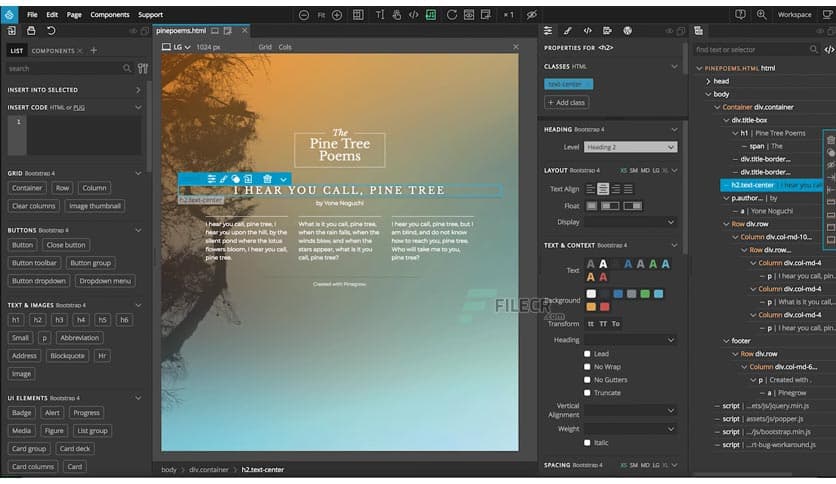This screenshot has height=484, width=836.
Task: Insert a Blockquote element
Action: tap(67, 356)
